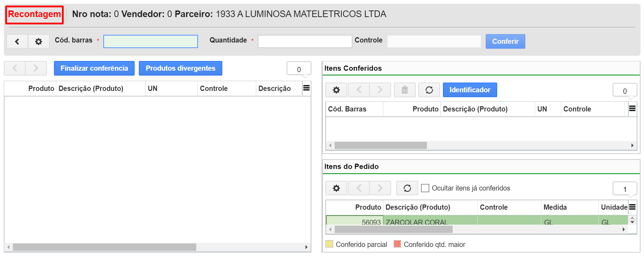Previous page arrow in Itens do Pedido
Image resolution: width=644 pixels, height=256 pixels.
(x=359, y=188)
